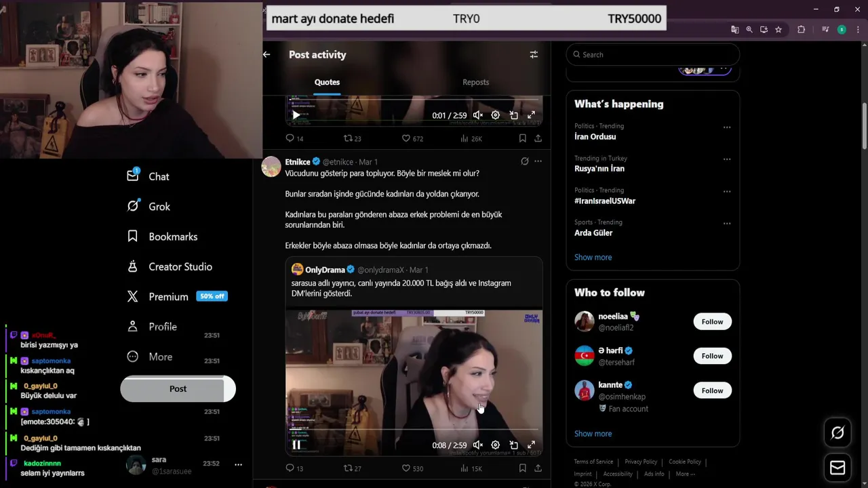The image size is (868, 488).
Task: Open Profile in the sidebar
Action: (x=152, y=326)
